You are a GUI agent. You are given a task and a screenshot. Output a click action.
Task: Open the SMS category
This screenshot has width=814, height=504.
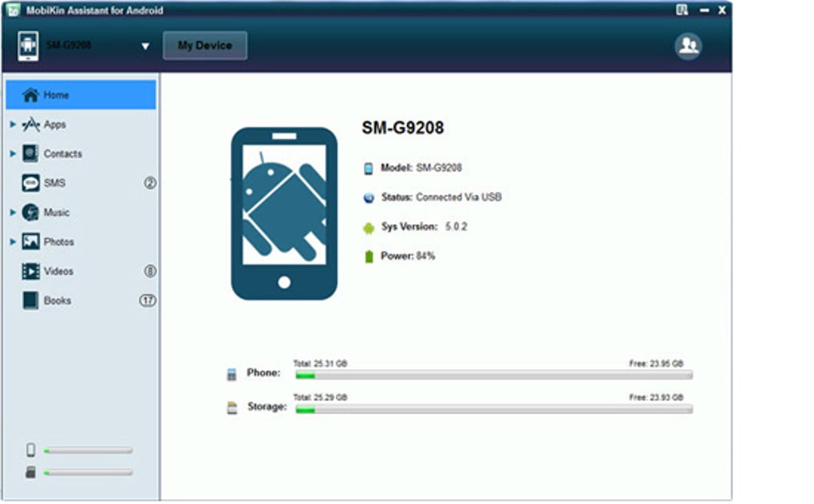tap(54, 183)
